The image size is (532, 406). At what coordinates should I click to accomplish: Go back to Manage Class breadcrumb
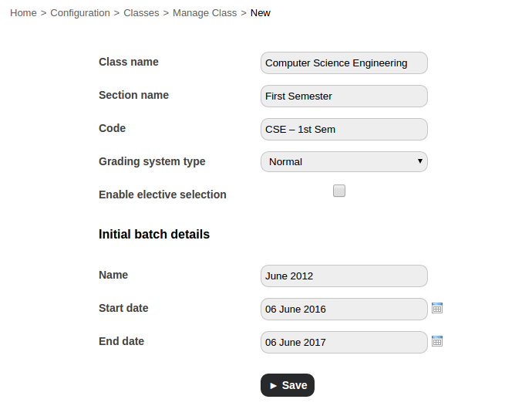(x=204, y=13)
